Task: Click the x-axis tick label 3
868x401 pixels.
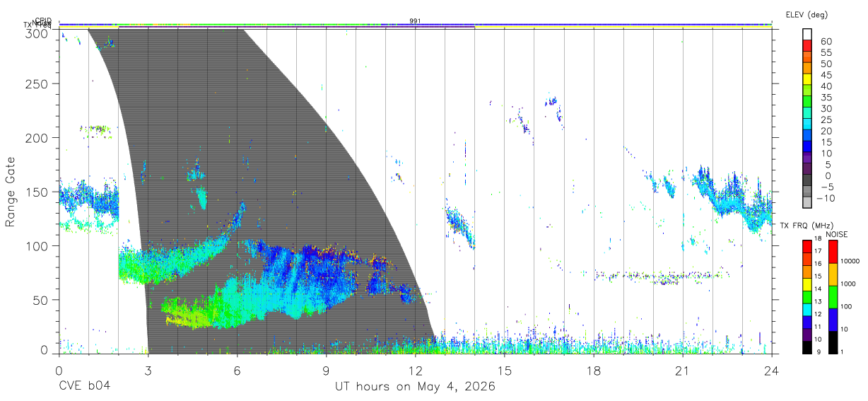Action: tap(148, 371)
